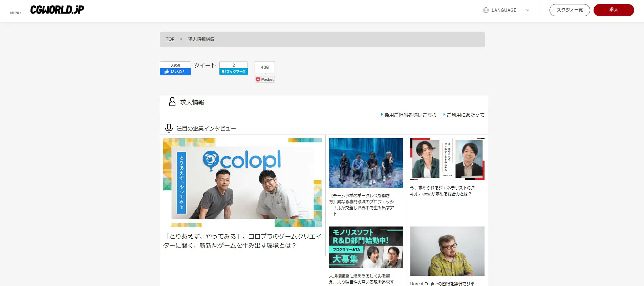The height and width of the screenshot is (286, 644).
Task: Open the exsa generalist interview thumbnail
Action: click(x=447, y=159)
